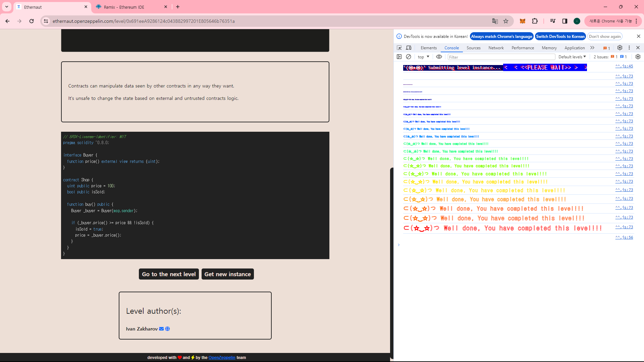This screenshot has width=644, height=362.
Task: Open the Extensions puzzle menu
Action: click(535, 21)
